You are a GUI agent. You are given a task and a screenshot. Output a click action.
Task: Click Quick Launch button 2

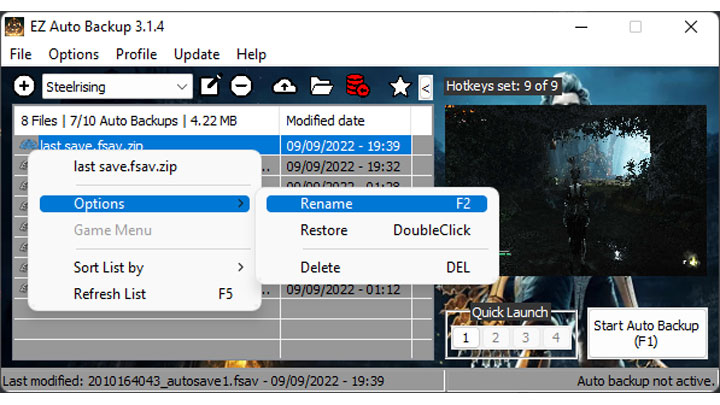[x=495, y=338]
